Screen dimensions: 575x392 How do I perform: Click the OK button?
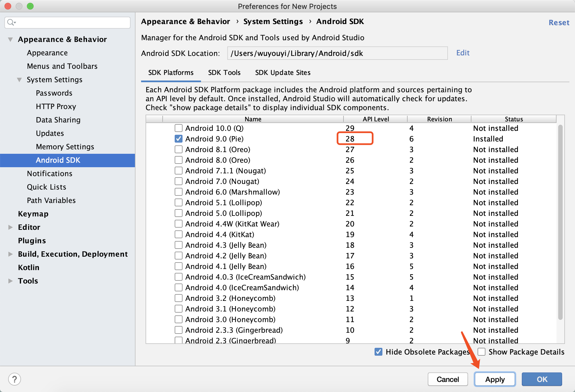point(542,379)
